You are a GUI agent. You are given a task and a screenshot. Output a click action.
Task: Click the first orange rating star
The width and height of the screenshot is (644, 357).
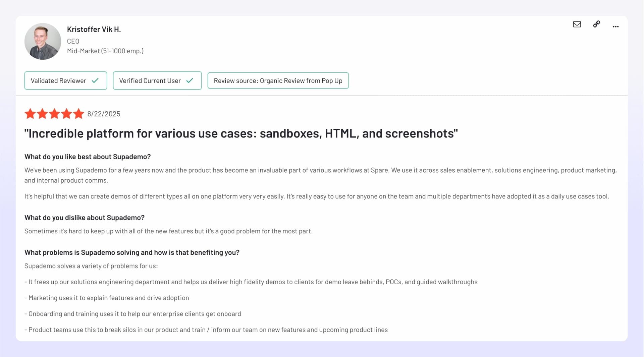click(x=30, y=114)
